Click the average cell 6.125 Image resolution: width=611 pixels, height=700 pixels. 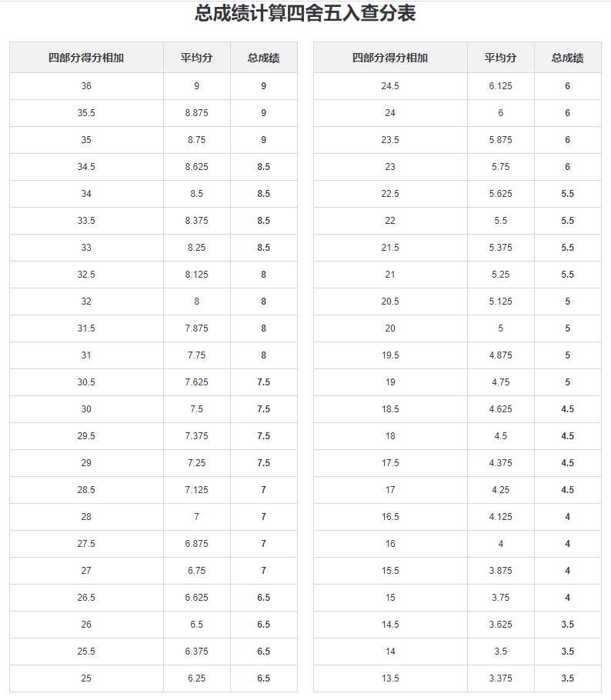coord(501,86)
